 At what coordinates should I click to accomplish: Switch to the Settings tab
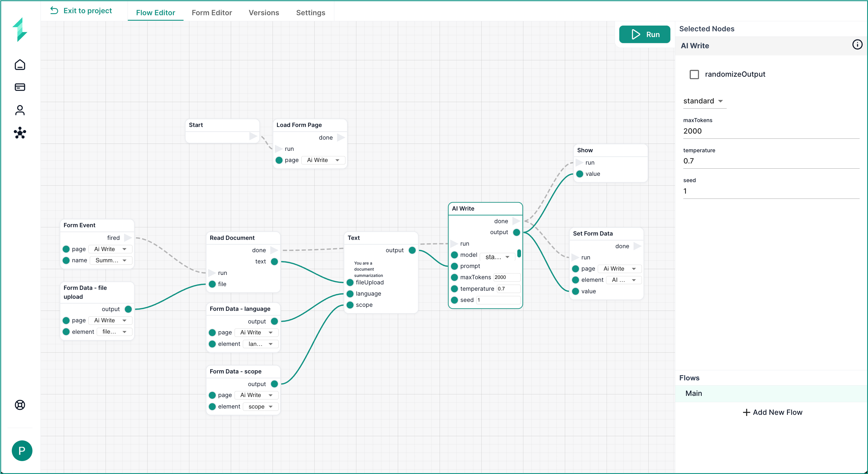coord(311,12)
